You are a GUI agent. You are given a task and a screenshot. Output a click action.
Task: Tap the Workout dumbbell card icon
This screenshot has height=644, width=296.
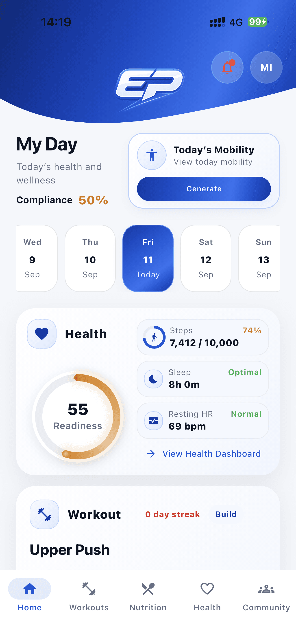(x=44, y=514)
